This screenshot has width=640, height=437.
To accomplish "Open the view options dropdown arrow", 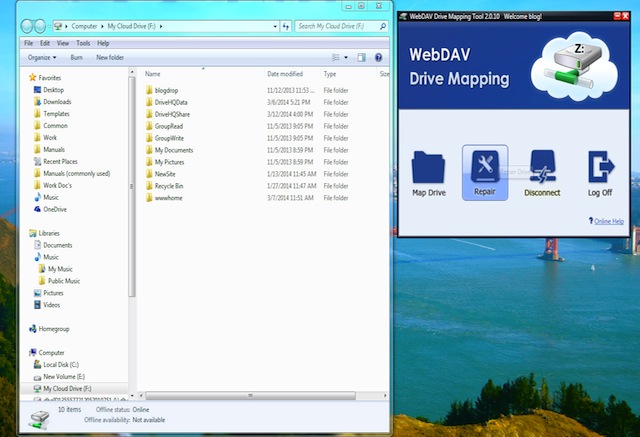I will [x=346, y=58].
